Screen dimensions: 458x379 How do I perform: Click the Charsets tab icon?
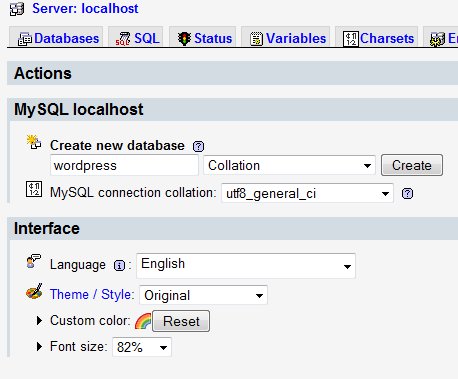[351, 39]
